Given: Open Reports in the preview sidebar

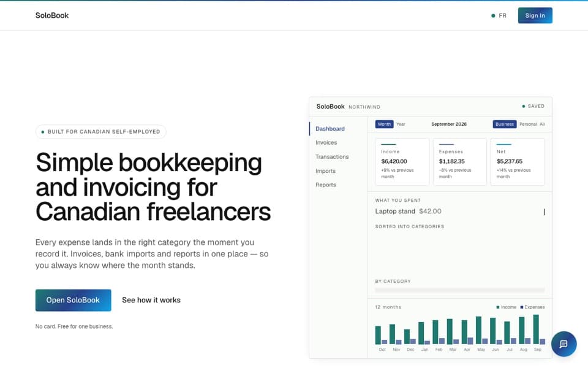Looking at the screenshot, I should (x=325, y=185).
